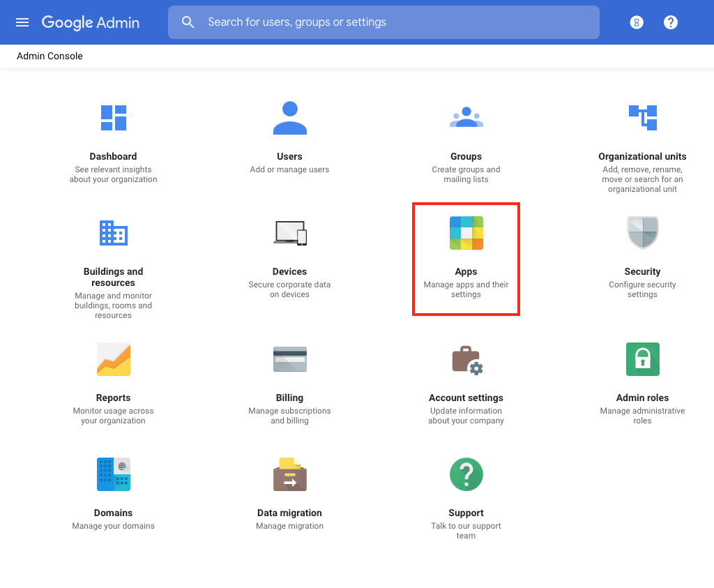Screen dimensions: 714x588
Task: Open the Devices laptop icon
Action: 289,233
